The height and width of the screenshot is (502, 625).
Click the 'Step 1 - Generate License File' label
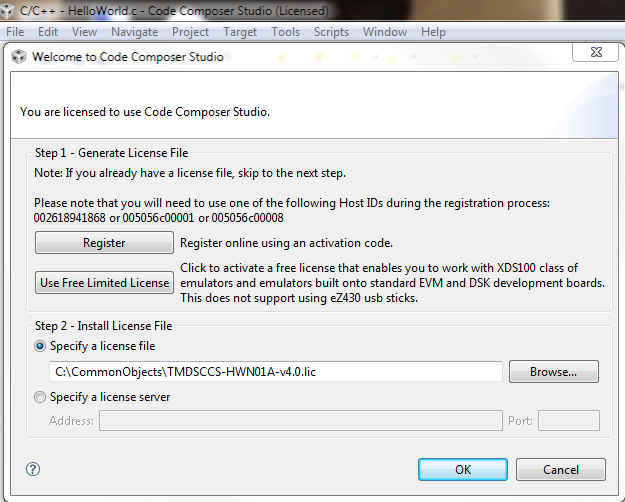[x=111, y=153]
